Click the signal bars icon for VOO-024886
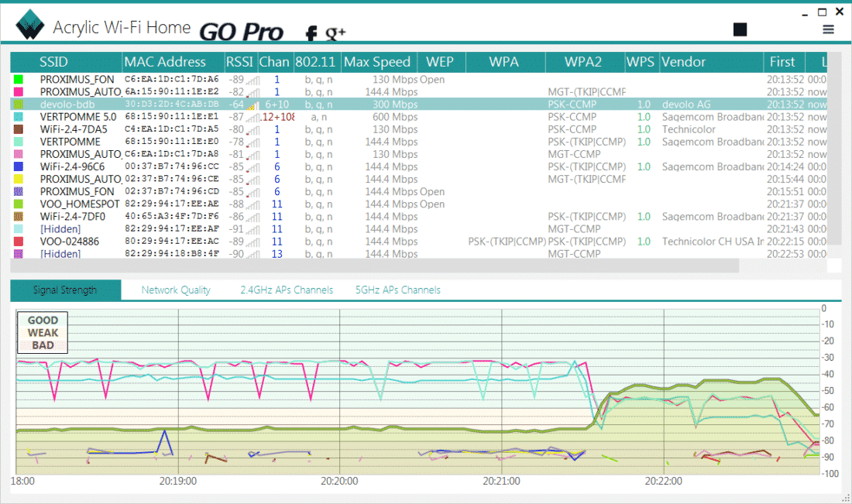The height and width of the screenshot is (504, 852). (x=253, y=242)
